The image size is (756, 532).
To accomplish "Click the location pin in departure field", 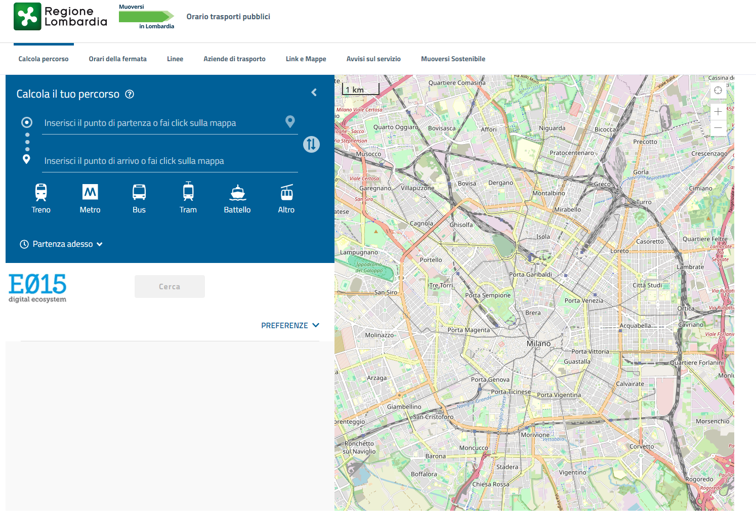I will [x=290, y=122].
